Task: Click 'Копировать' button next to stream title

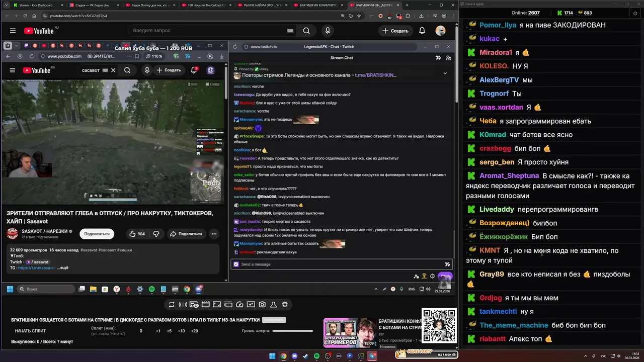Action: point(274,320)
